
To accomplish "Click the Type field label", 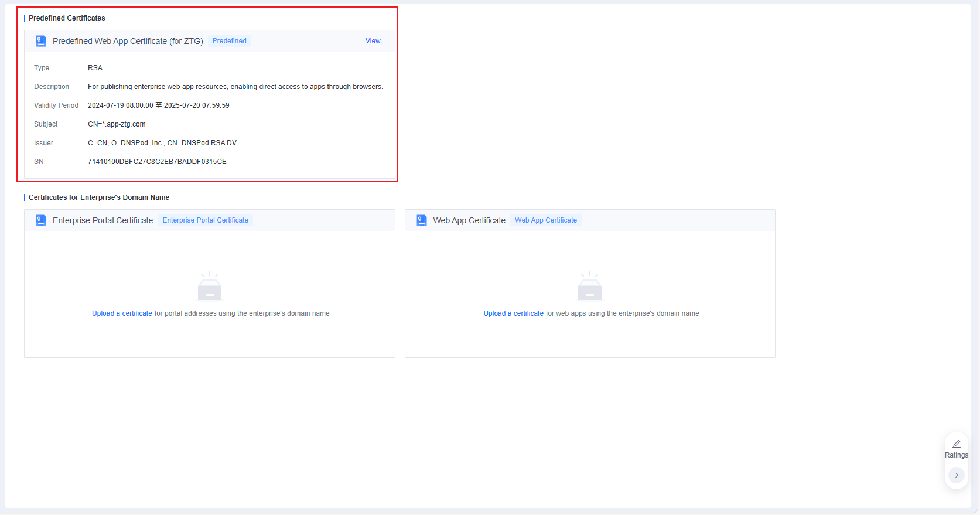I will [42, 68].
